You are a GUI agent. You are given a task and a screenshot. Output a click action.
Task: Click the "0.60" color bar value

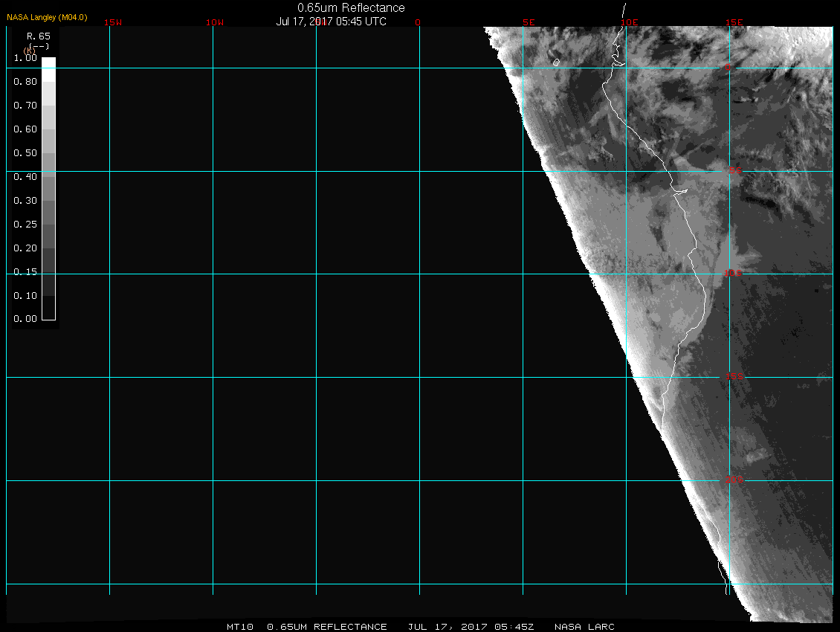click(x=25, y=129)
